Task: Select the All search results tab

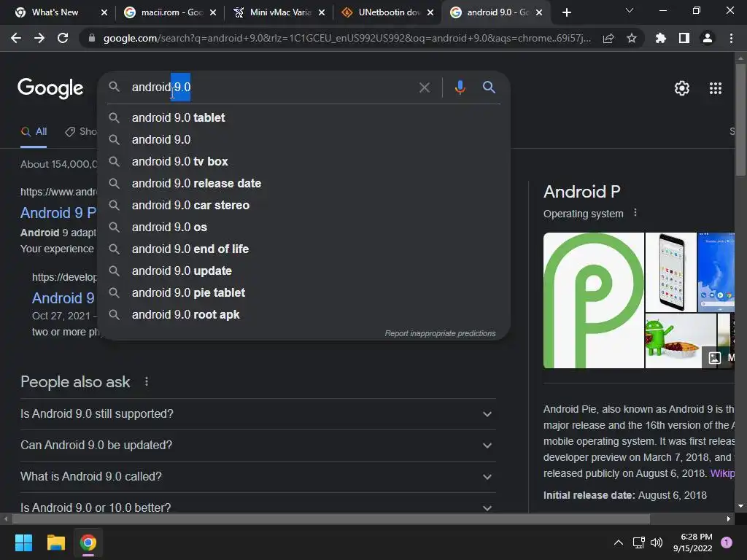Action: 34,132
